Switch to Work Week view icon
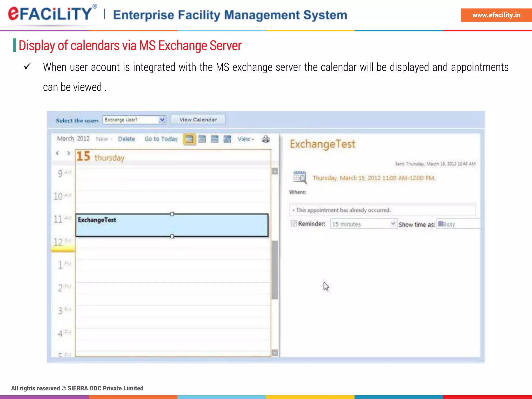The width and height of the screenshot is (532, 399). coord(202,139)
